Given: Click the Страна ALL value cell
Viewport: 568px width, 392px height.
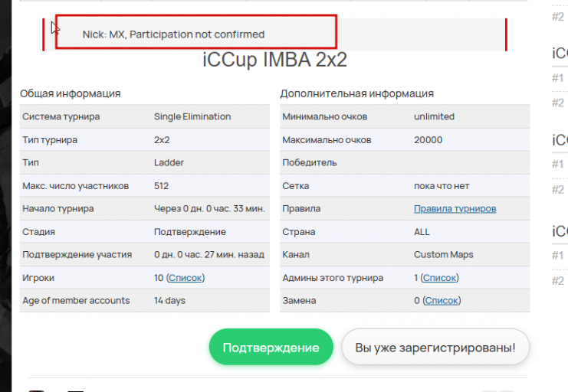Looking at the screenshot, I should click(422, 231).
